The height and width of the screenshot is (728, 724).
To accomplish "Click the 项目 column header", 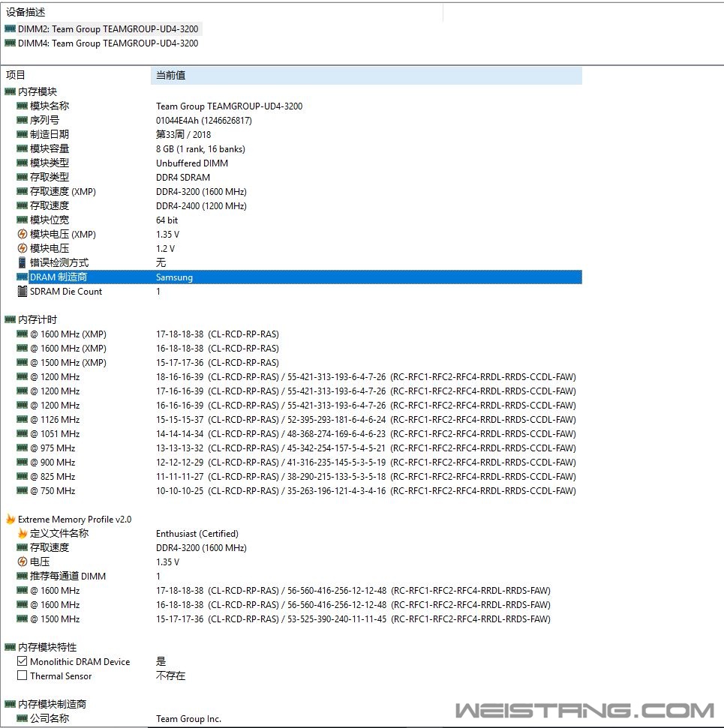I will 15,75.
